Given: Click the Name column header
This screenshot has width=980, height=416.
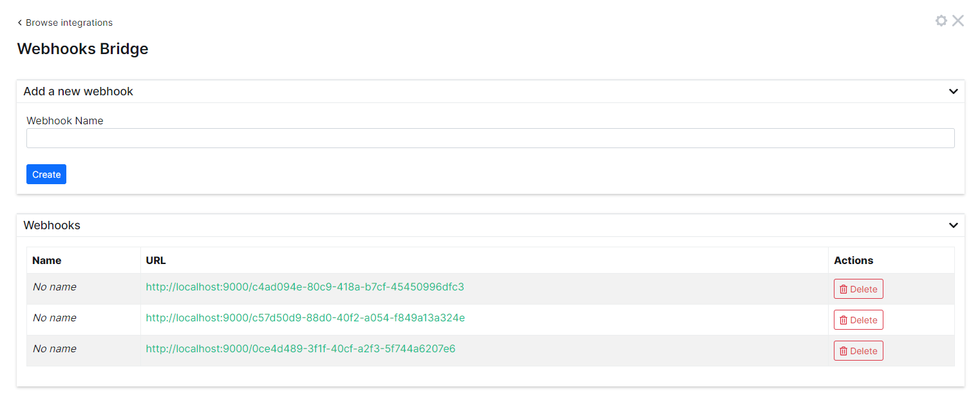Looking at the screenshot, I should pos(47,261).
